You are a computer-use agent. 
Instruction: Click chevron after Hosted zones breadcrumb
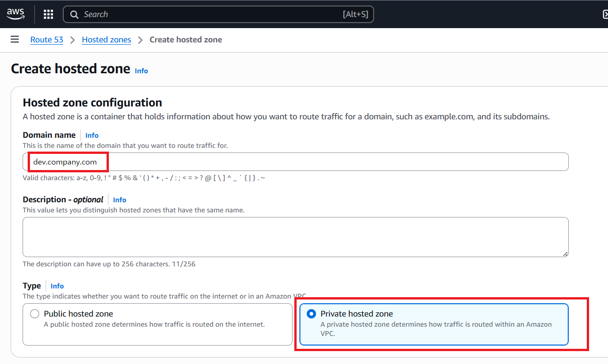(x=140, y=40)
